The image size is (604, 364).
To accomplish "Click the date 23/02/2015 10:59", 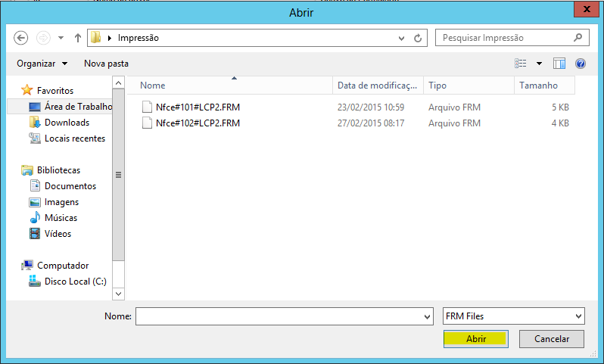I will click(x=371, y=107).
